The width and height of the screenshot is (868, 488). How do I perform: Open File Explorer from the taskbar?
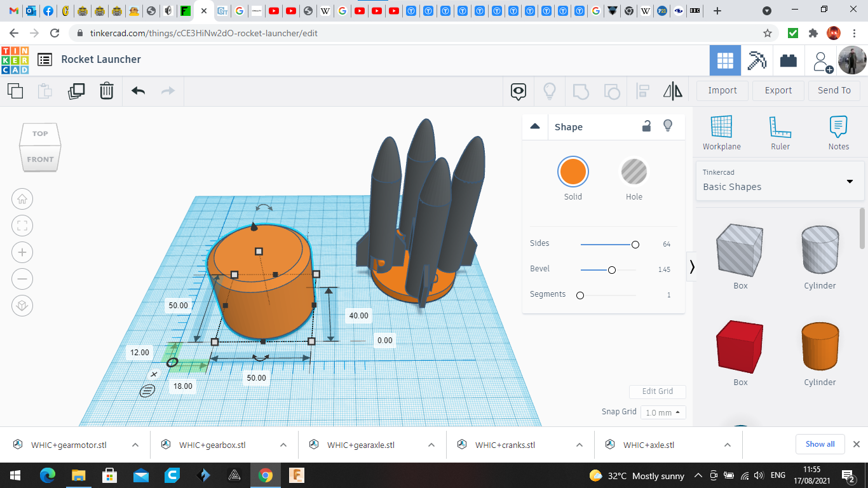pyautogui.click(x=78, y=475)
